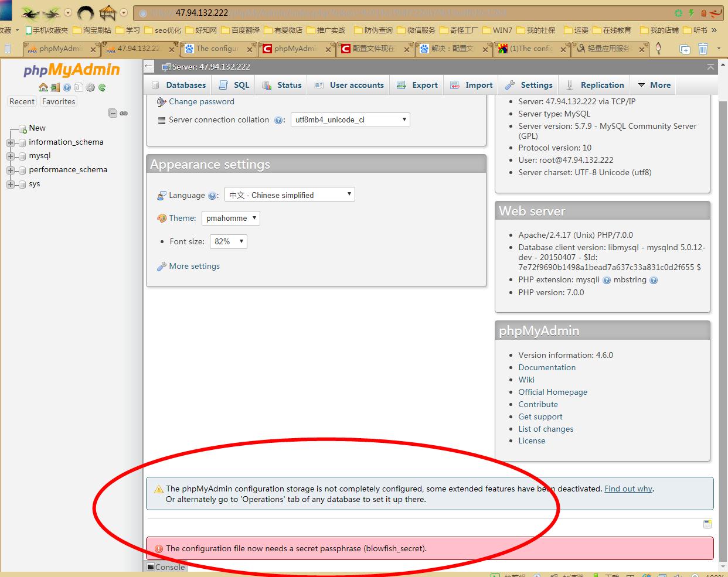The height and width of the screenshot is (577, 728).
Task: Select the sys database
Action: (35, 184)
